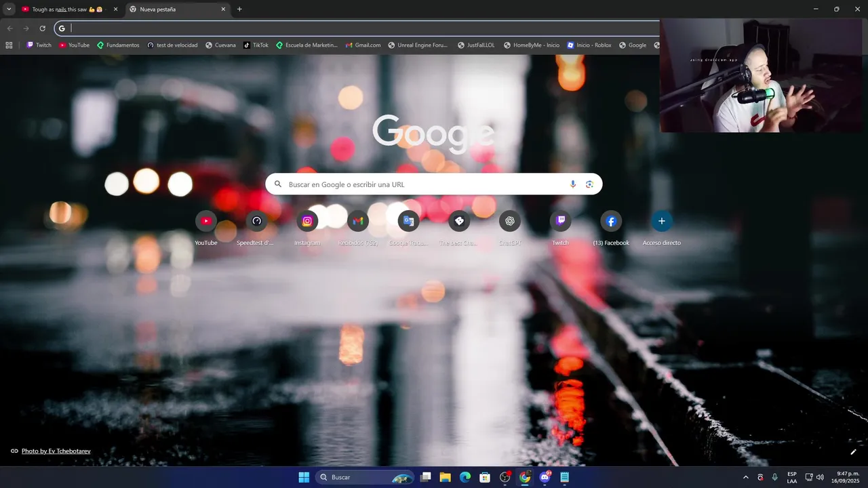The image size is (868, 488).
Task: Open the ChatGPT shortcut tile
Action: pos(510,228)
